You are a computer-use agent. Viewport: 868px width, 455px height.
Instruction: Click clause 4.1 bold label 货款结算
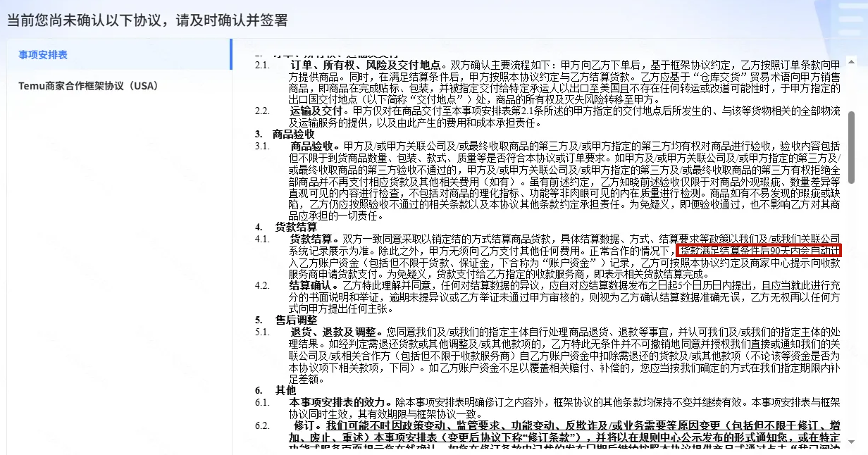coord(314,239)
